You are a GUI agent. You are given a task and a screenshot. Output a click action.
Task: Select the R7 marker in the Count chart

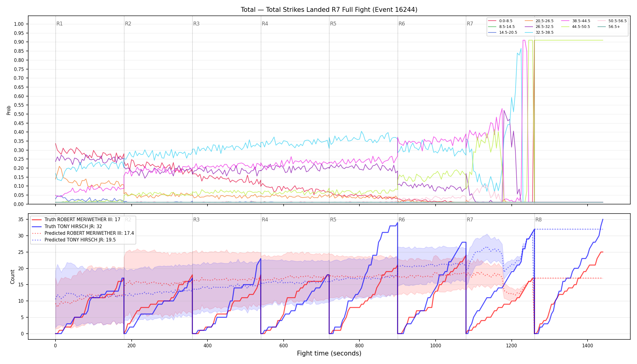470,220
